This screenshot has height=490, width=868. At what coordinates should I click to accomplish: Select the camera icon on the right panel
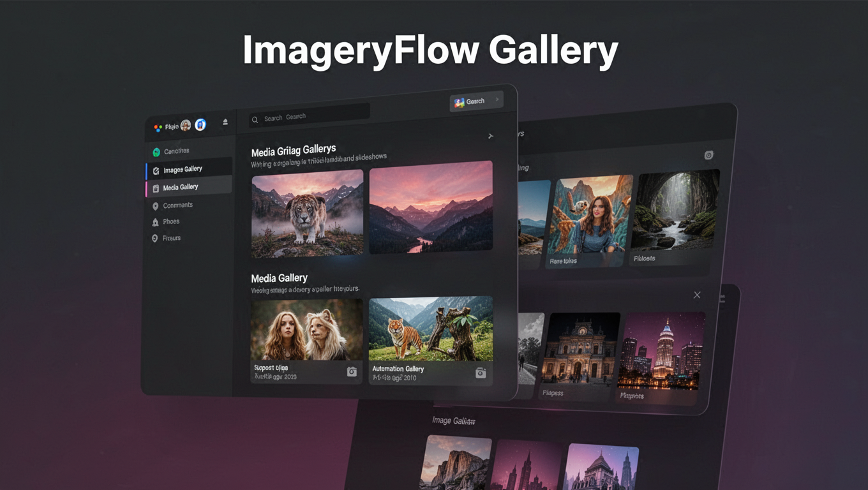click(x=708, y=154)
